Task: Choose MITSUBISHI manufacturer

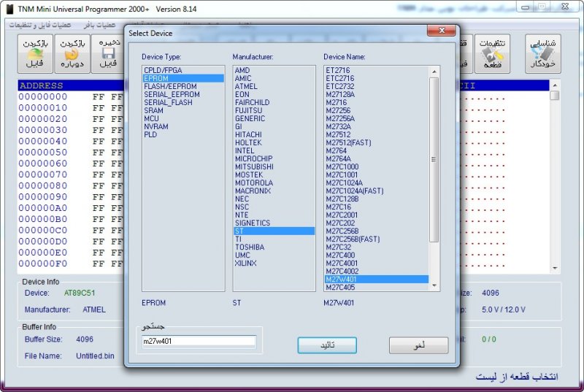Action: [274, 166]
